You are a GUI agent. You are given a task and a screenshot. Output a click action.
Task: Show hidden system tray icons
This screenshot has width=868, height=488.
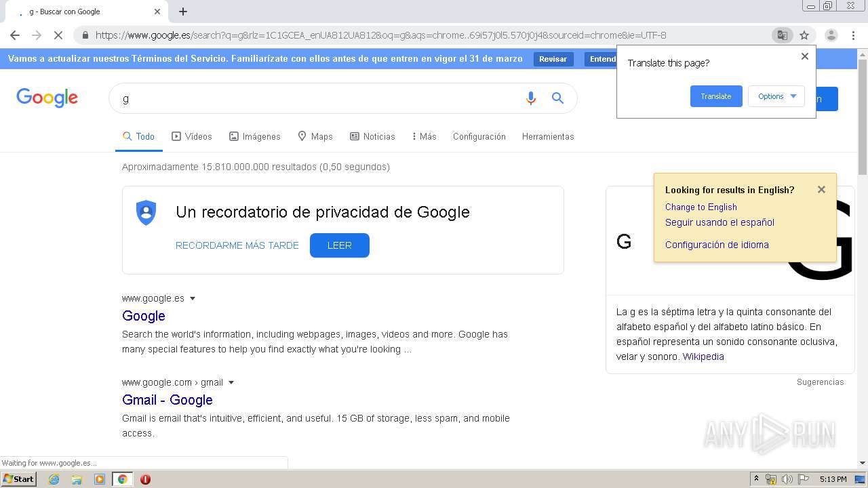[x=756, y=479]
